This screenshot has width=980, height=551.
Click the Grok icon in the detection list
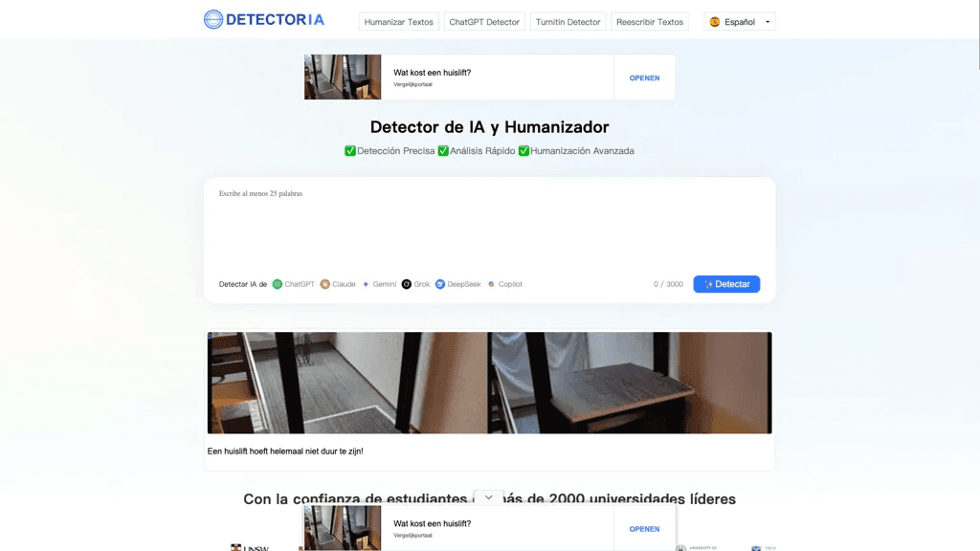tap(406, 284)
